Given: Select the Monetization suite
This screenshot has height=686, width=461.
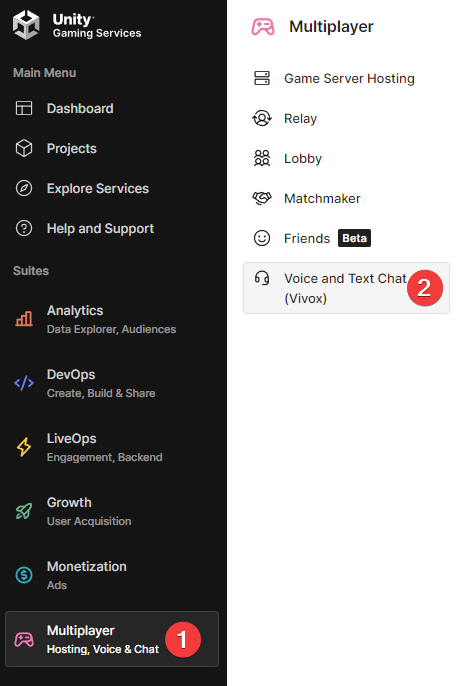Looking at the screenshot, I should point(112,574).
